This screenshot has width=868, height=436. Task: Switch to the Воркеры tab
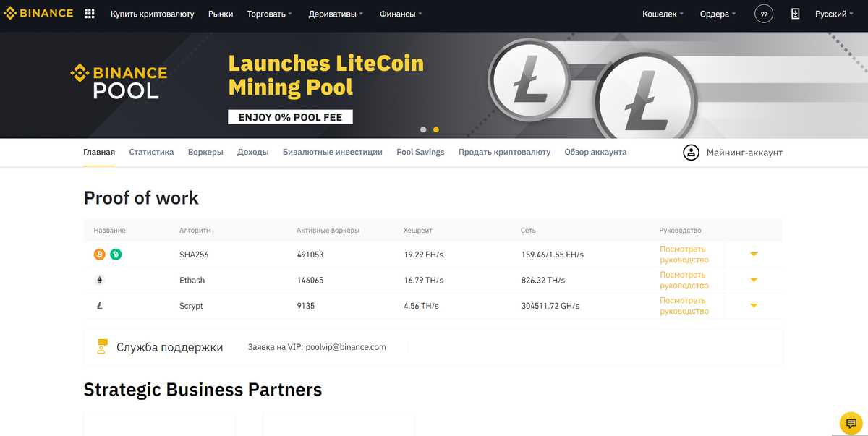[x=205, y=152]
